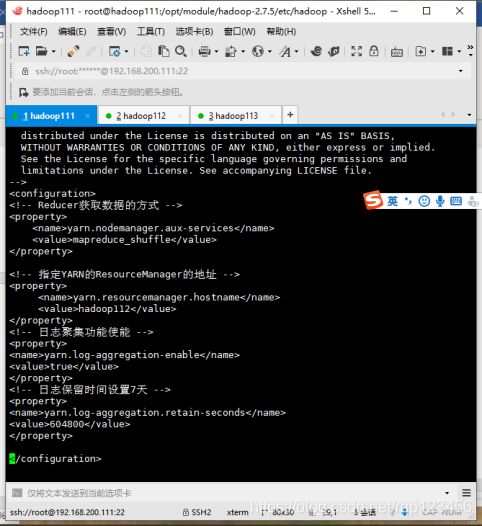Click the file transfer icon

(x=231, y=51)
